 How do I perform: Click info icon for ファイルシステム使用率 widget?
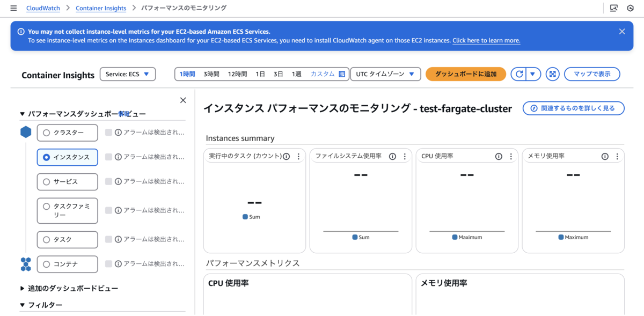(x=392, y=157)
